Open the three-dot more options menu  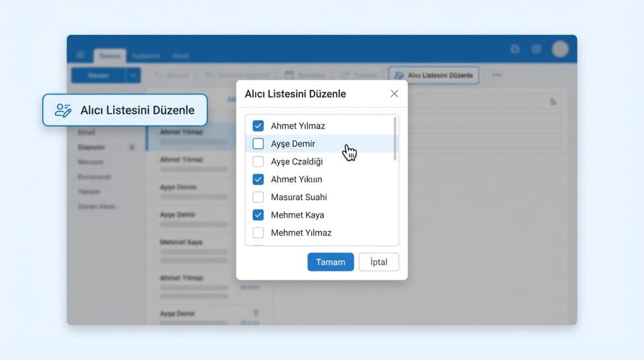coord(497,75)
